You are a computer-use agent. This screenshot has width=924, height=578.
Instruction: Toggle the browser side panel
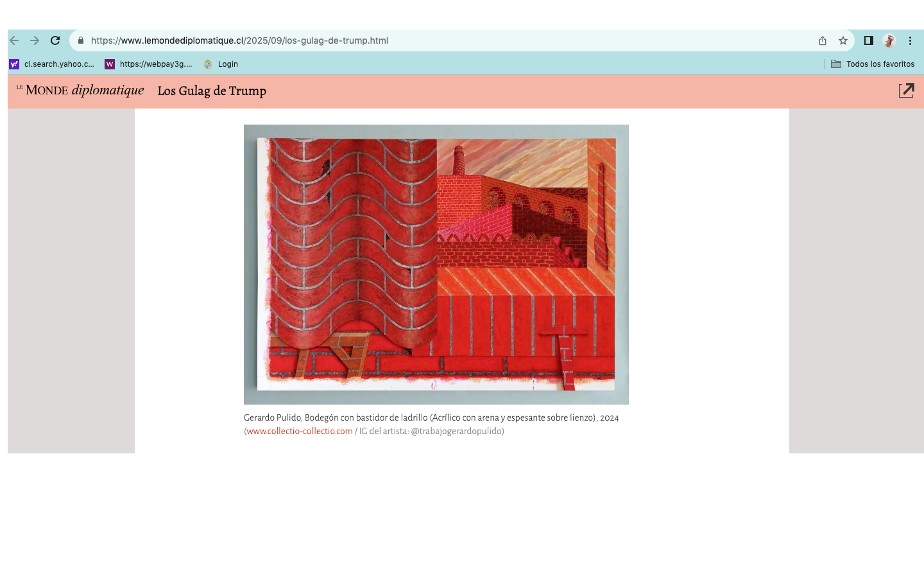(868, 40)
